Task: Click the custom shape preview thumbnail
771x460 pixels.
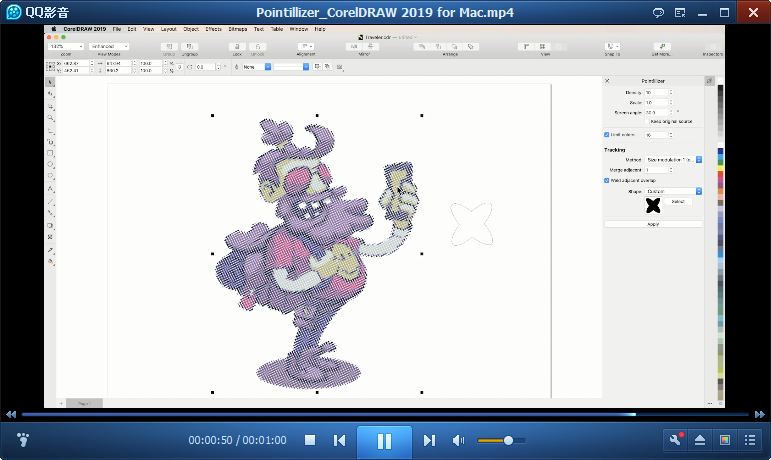Action: [653, 205]
